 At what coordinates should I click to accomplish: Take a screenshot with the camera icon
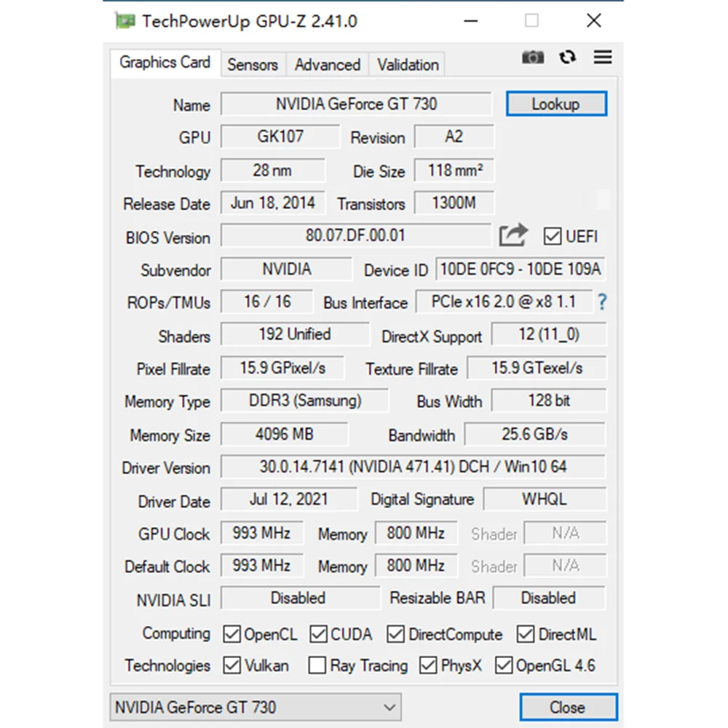pos(533,57)
